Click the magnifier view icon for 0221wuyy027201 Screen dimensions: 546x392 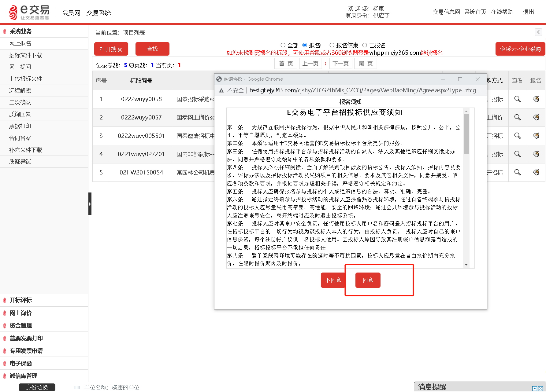517,154
